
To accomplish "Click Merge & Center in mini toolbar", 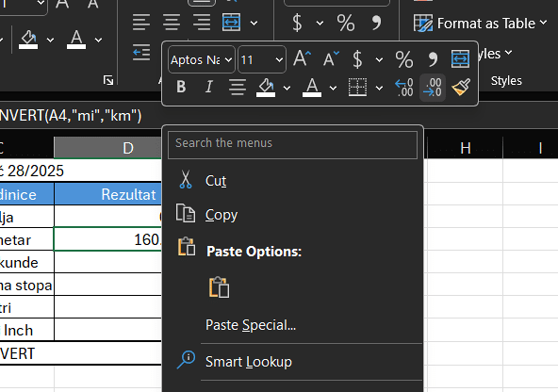I will 460,59.
